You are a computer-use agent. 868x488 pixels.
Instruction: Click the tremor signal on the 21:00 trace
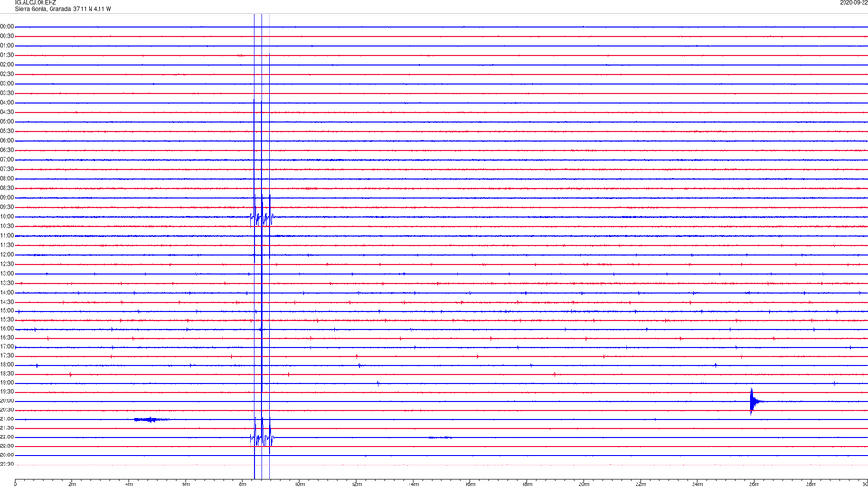click(151, 420)
